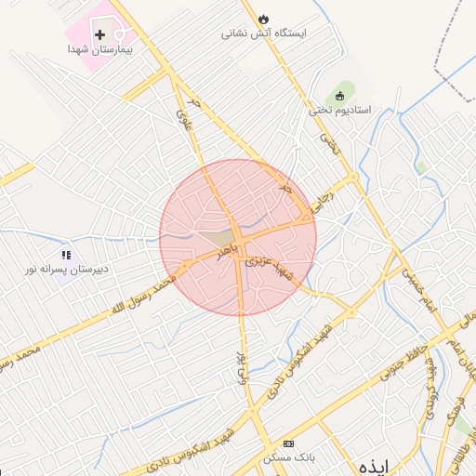Click the boys' school icon

coord(67,255)
